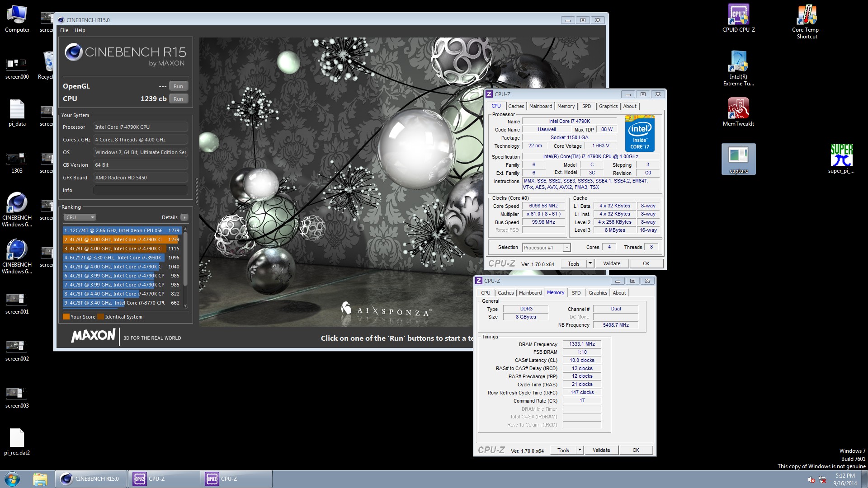This screenshot has height=488, width=868.
Task: Activate the second CPU-Z taskbar button
Action: 236,479
